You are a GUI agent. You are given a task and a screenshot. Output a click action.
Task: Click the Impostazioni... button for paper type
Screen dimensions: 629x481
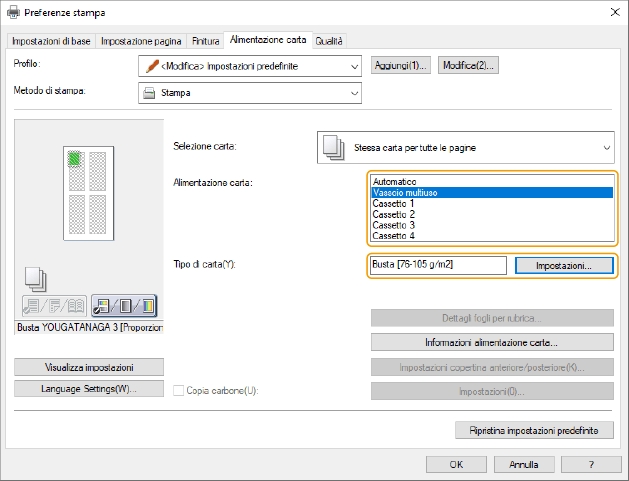[x=563, y=266]
